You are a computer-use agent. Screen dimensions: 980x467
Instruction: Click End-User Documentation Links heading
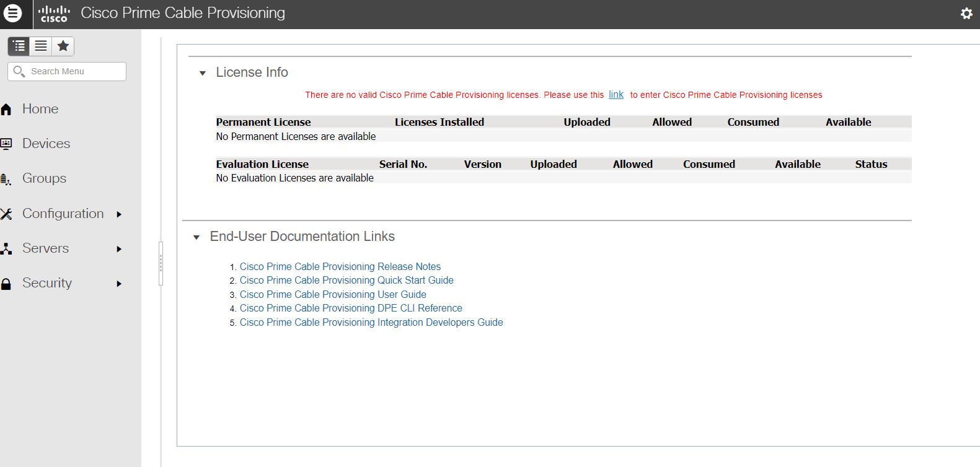(302, 236)
